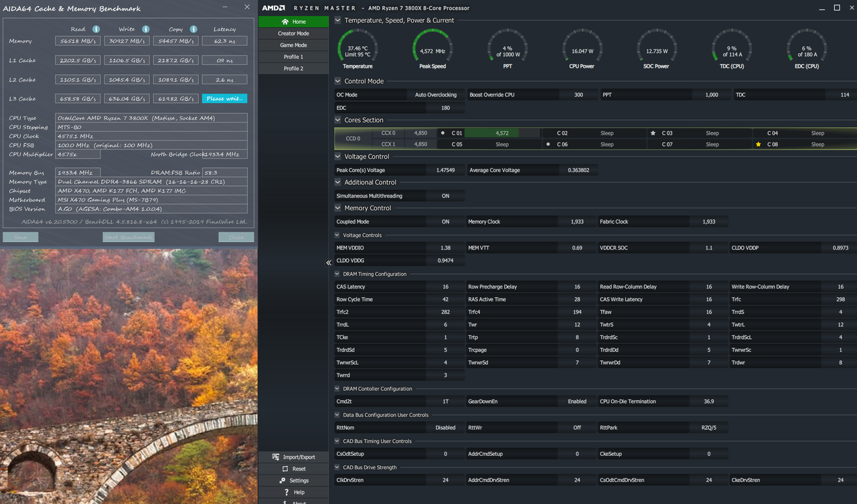Open Settings via the gears icon
The height and width of the screenshot is (504, 857).
[x=283, y=481]
